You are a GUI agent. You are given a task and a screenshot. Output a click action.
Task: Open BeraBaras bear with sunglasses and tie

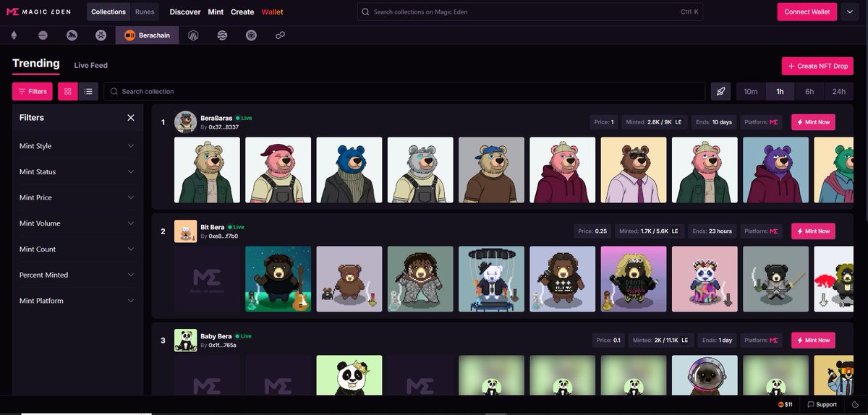pos(634,170)
